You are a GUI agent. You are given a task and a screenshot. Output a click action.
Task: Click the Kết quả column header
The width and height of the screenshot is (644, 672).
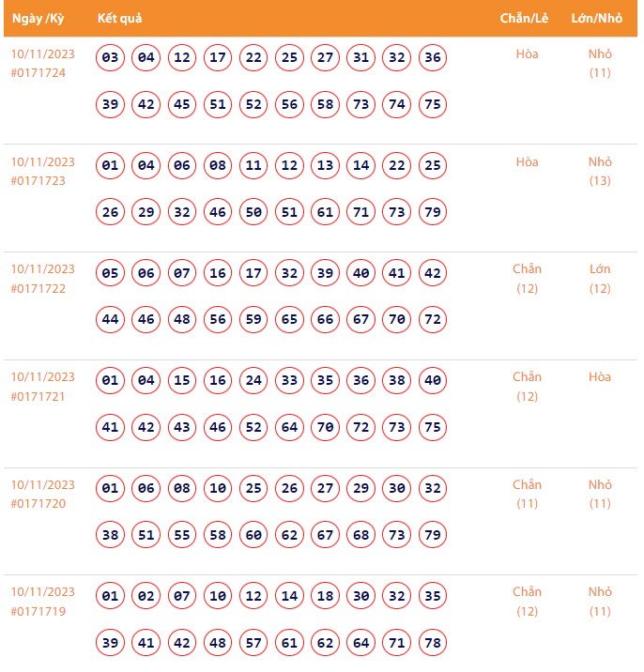click(x=119, y=19)
